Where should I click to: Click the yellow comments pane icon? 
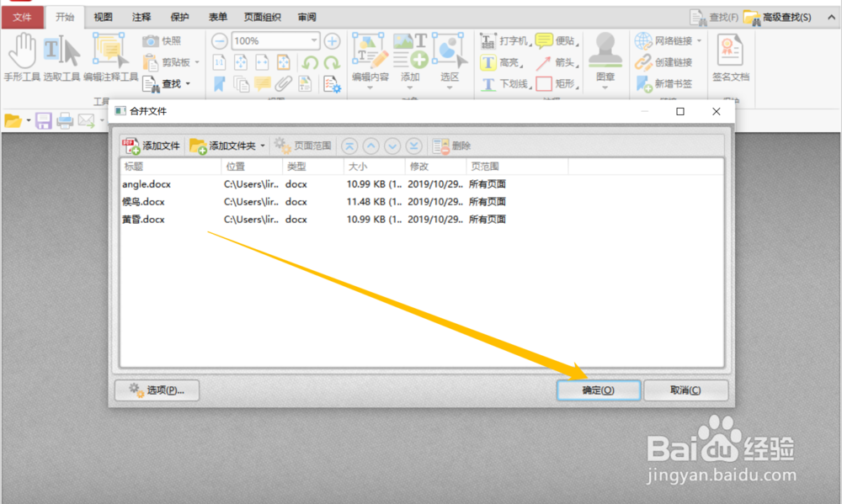(262, 84)
